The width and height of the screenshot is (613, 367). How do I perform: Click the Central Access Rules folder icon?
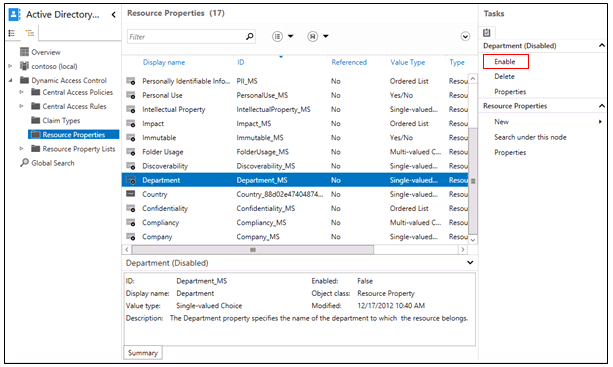pos(36,106)
